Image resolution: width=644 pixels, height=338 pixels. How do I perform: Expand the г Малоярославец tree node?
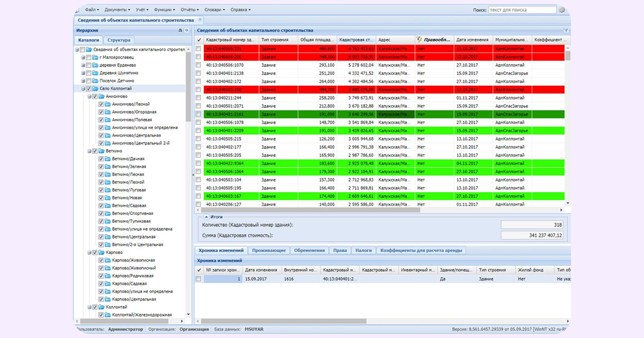point(83,57)
